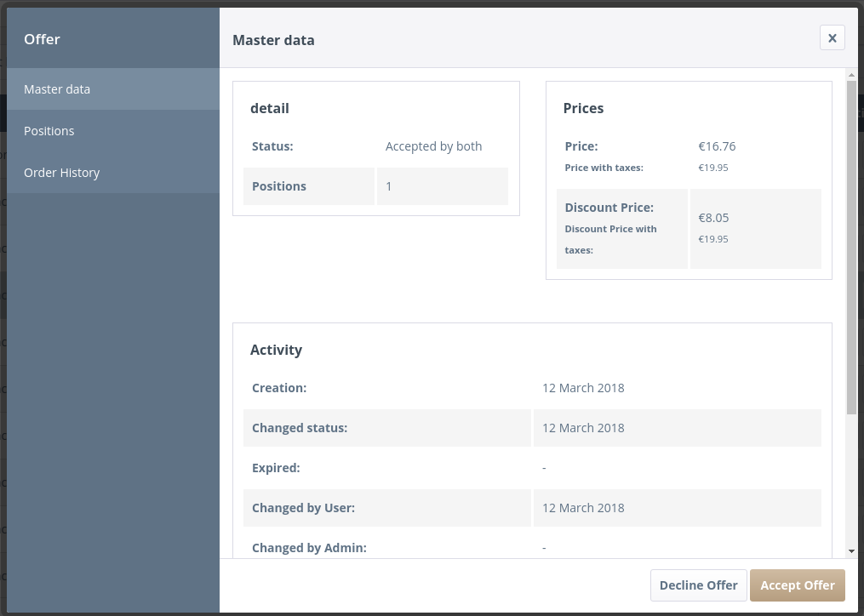Click the Changed by User date value
Viewport: 864px width, 616px height.
tap(583, 508)
